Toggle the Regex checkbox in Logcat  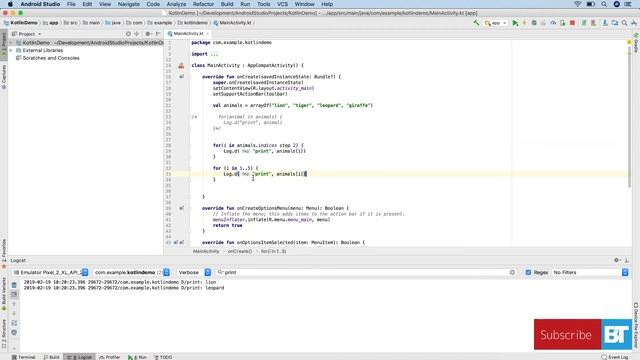(x=528, y=272)
